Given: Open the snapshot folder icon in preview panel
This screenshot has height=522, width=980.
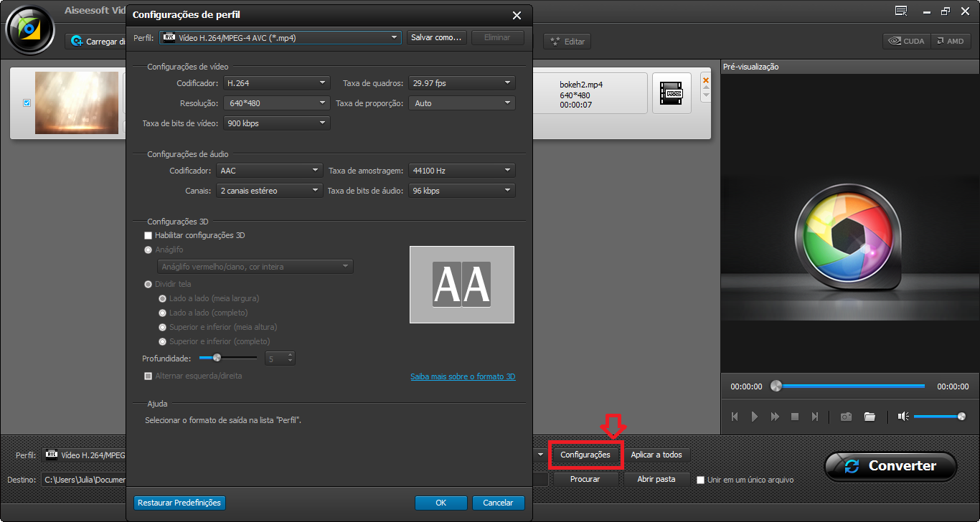Looking at the screenshot, I should (870, 416).
